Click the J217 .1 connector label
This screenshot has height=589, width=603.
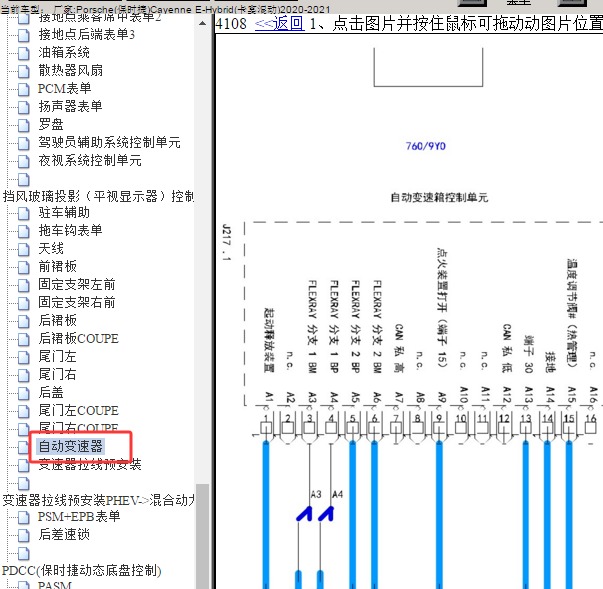click(227, 243)
